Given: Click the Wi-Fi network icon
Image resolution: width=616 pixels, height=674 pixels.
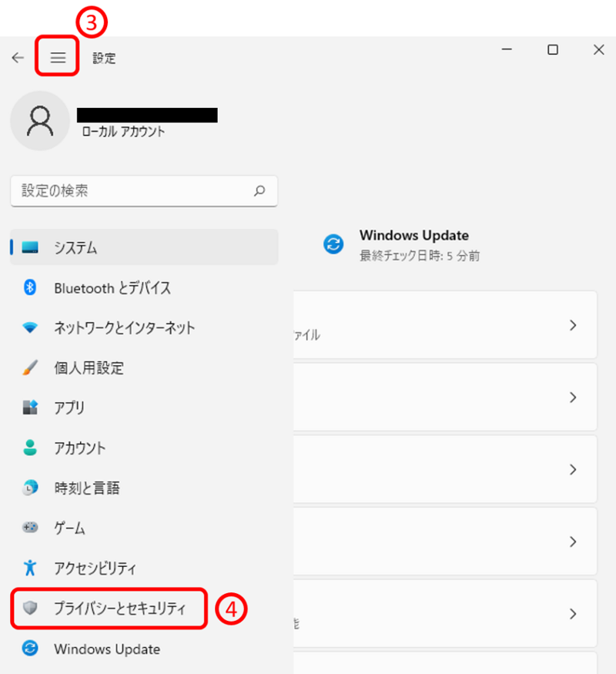Looking at the screenshot, I should click(x=30, y=327).
